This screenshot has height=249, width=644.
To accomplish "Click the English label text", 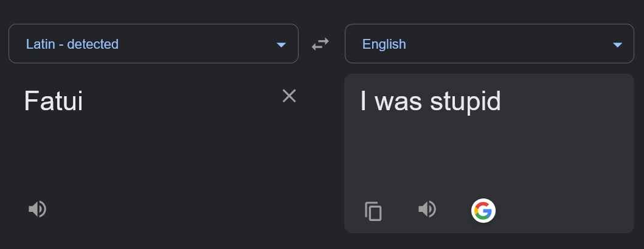I will [384, 44].
